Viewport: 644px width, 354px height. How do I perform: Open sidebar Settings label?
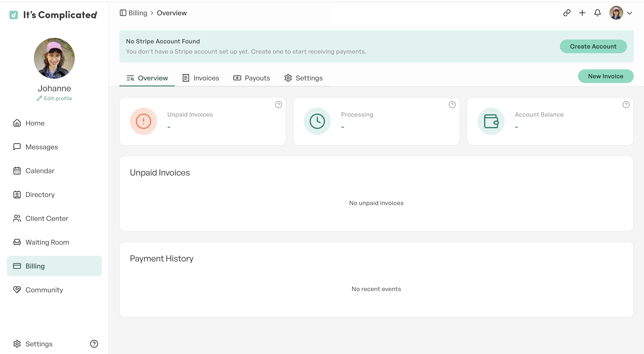39,344
